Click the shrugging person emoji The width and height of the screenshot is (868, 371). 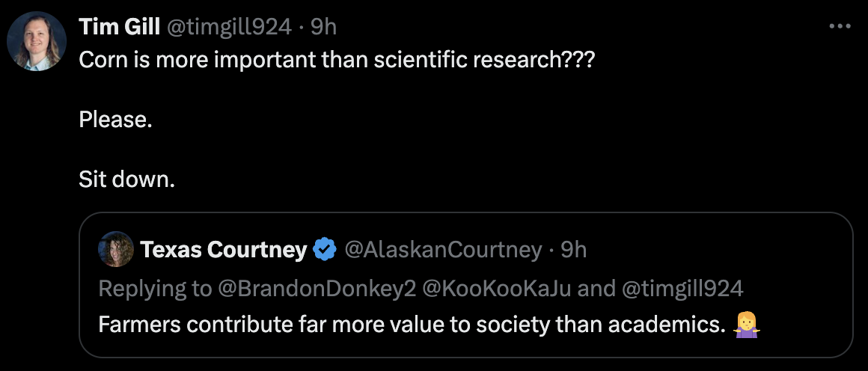tap(748, 325)
